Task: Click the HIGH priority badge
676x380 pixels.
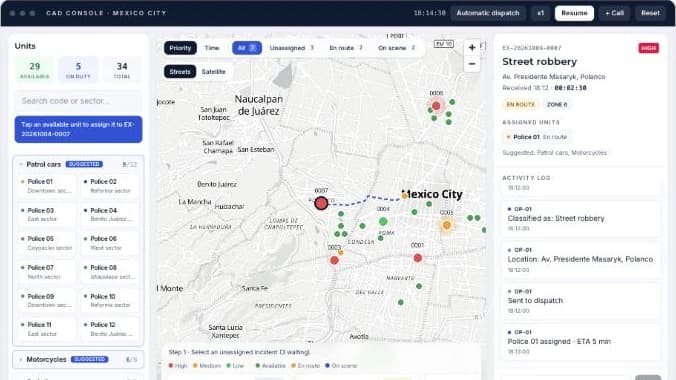Action: (648, 48)
